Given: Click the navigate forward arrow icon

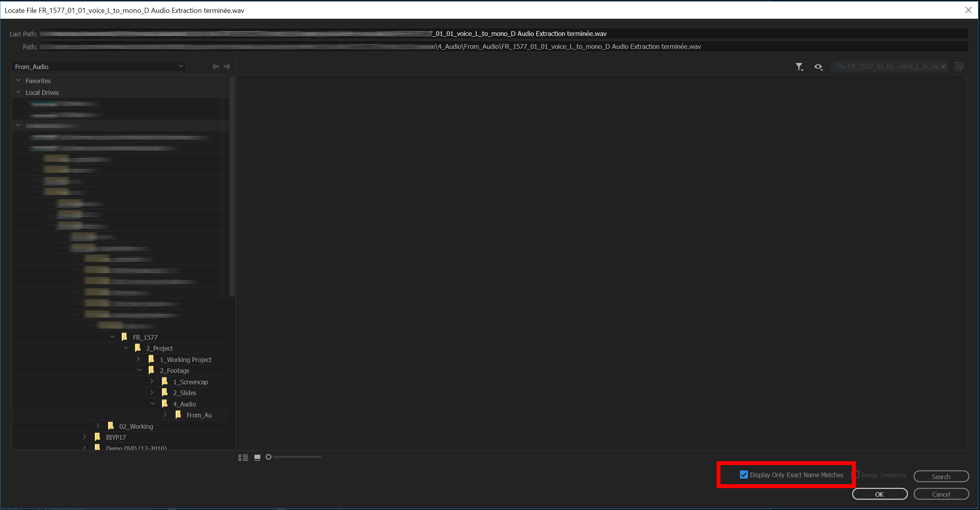Looking at the screenshot, I should pos(228,66).
